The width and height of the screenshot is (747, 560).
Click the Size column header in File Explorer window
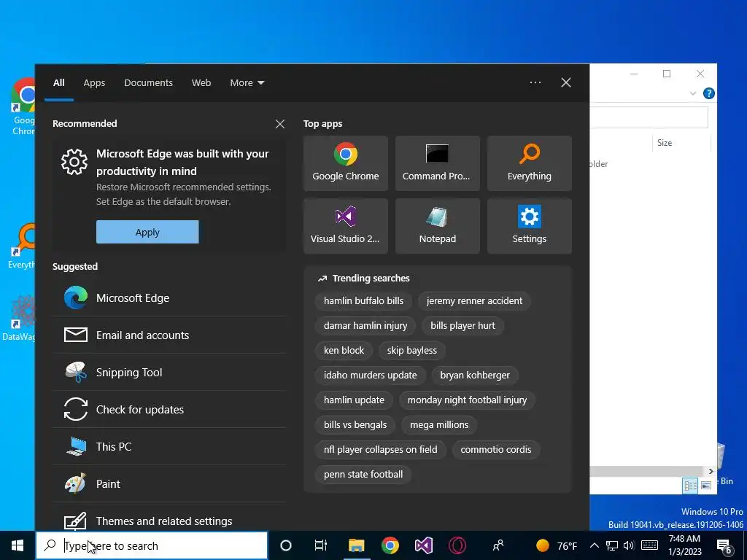tap(681, 143)
